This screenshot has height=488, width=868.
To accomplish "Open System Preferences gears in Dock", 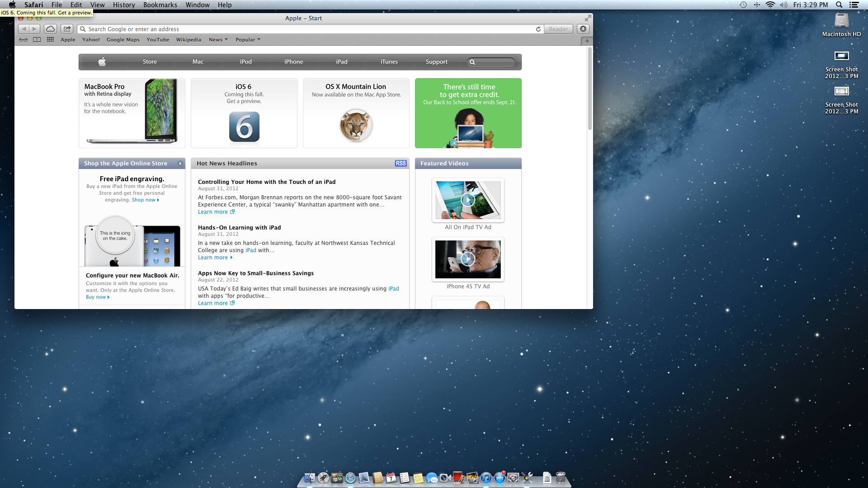I will [x=513, y=478].
